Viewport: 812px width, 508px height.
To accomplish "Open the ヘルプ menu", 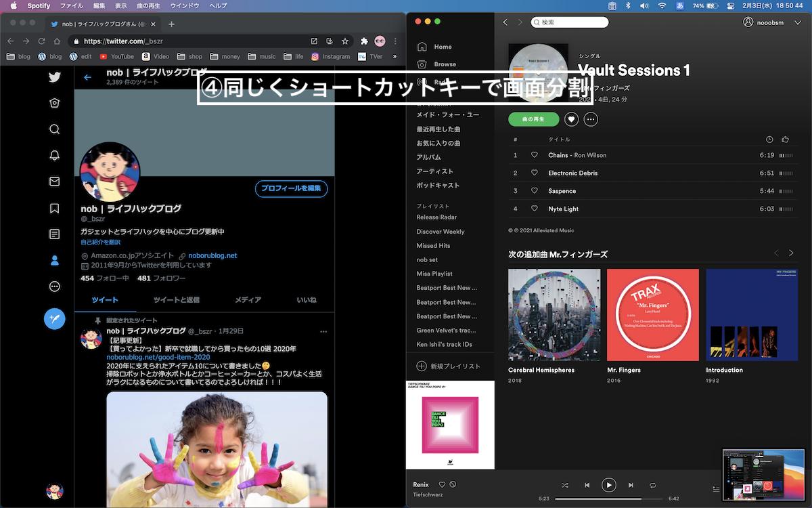I will click(x=219, y=5).
